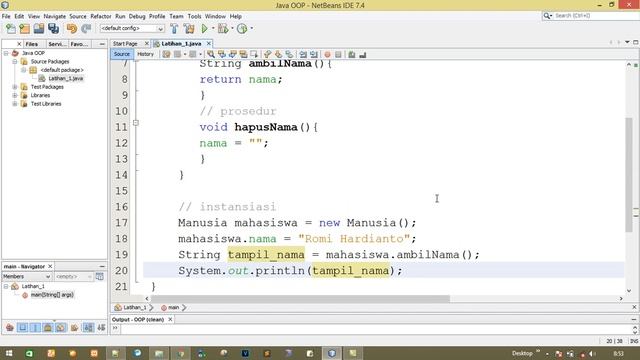Screen dimensions: 640x360
Task: Click the New Project toolbar icon
Action: pos(24,29)
